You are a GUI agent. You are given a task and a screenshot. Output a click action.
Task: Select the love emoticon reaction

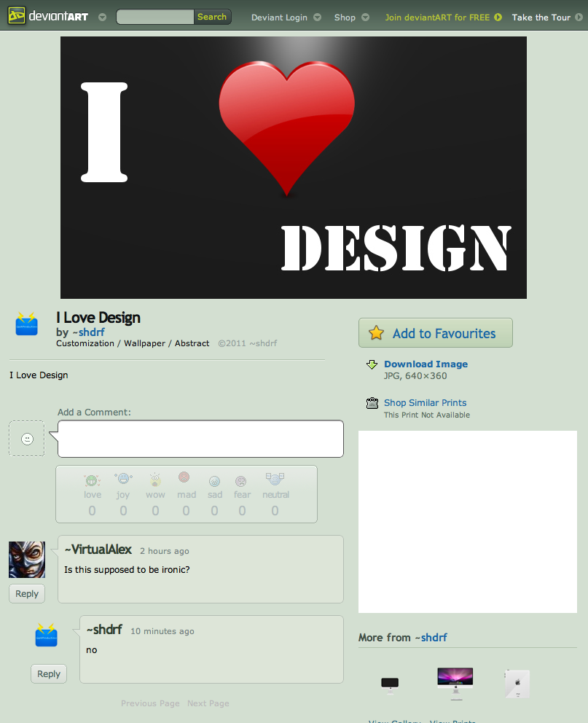pos(92,480)
